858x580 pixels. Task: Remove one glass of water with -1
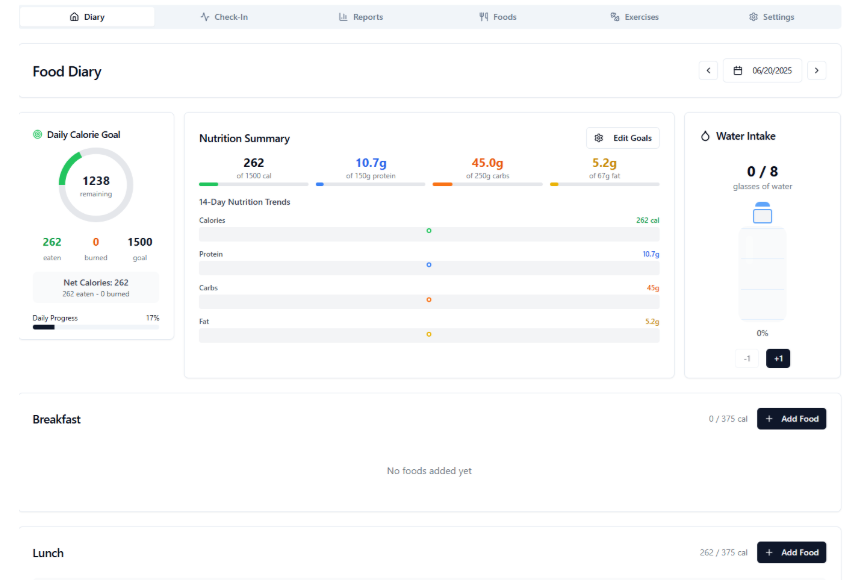click(x=746, y=358)
